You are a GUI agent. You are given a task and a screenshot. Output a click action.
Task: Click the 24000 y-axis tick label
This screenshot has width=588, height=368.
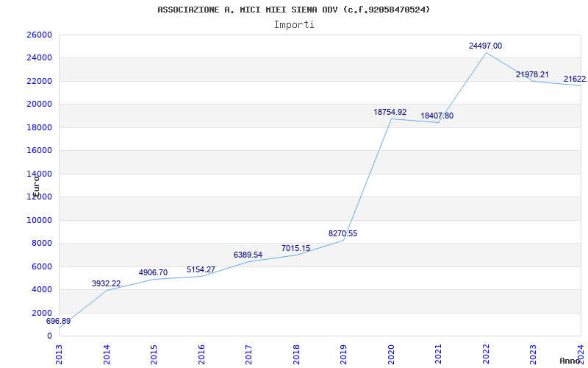click(x=39, y=58)
